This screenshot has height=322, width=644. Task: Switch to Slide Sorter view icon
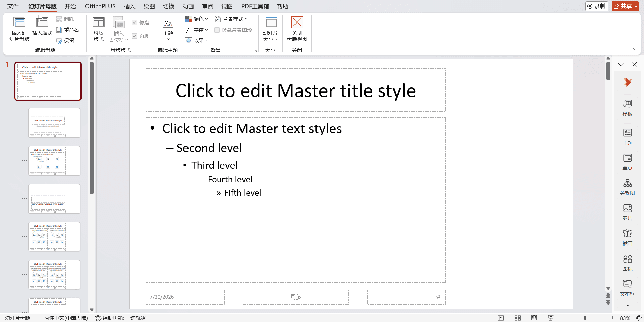coord(518,318)
